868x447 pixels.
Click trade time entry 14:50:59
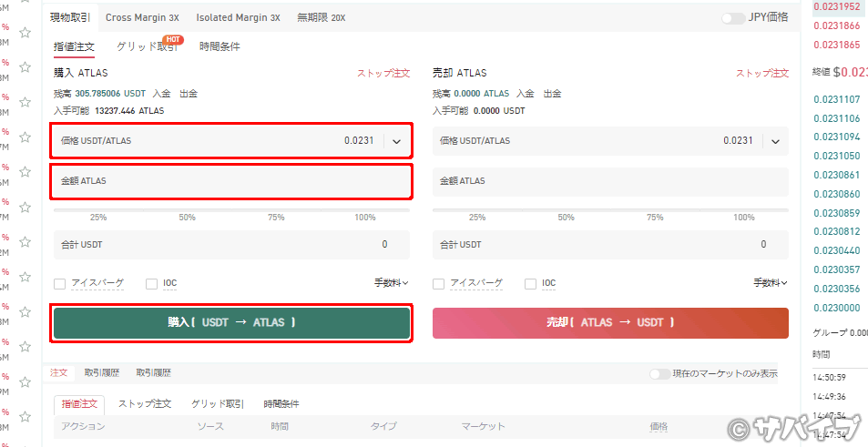click(x=829, y=377)
